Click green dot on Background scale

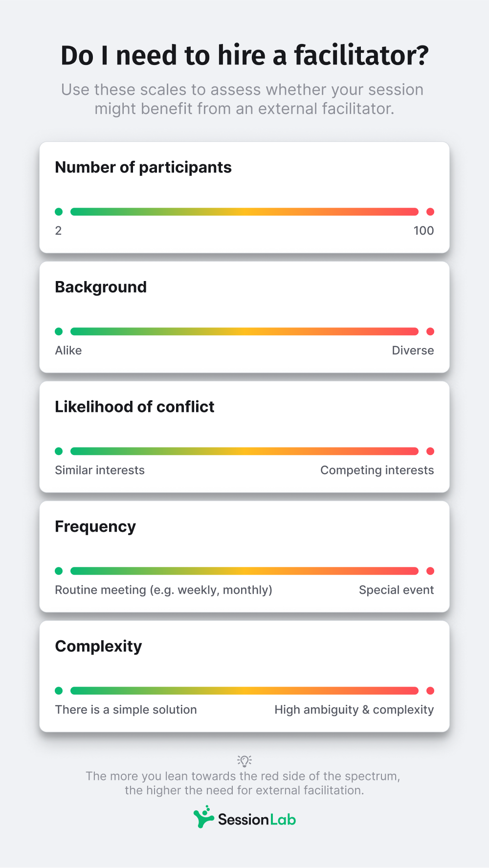(x=59, y=331)
